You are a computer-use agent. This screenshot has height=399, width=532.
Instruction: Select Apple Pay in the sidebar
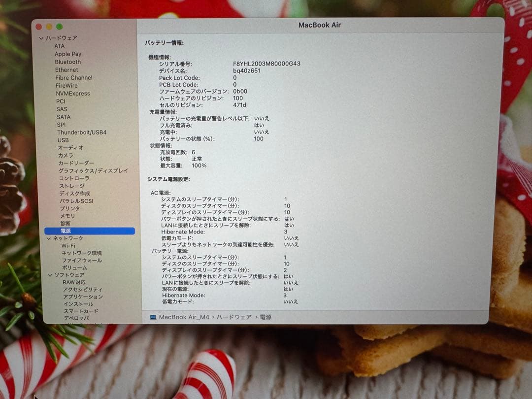pyautogui.click(x=68, y=54)
